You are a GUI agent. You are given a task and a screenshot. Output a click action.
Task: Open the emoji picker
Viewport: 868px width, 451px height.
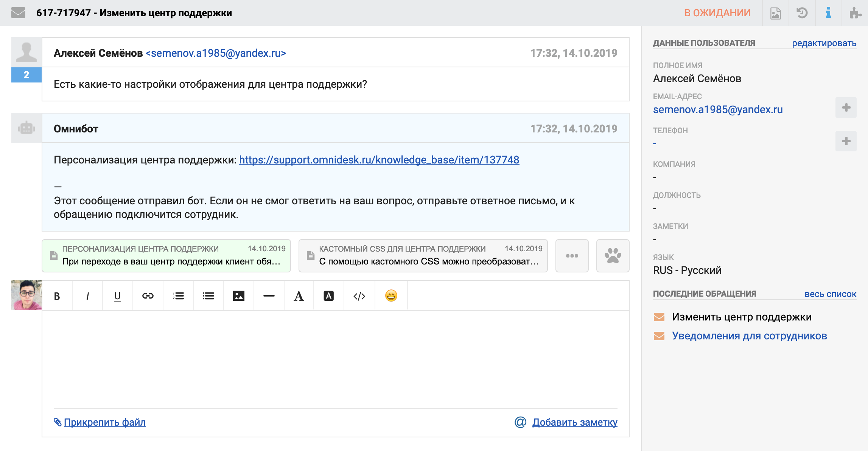coord(391,296)
